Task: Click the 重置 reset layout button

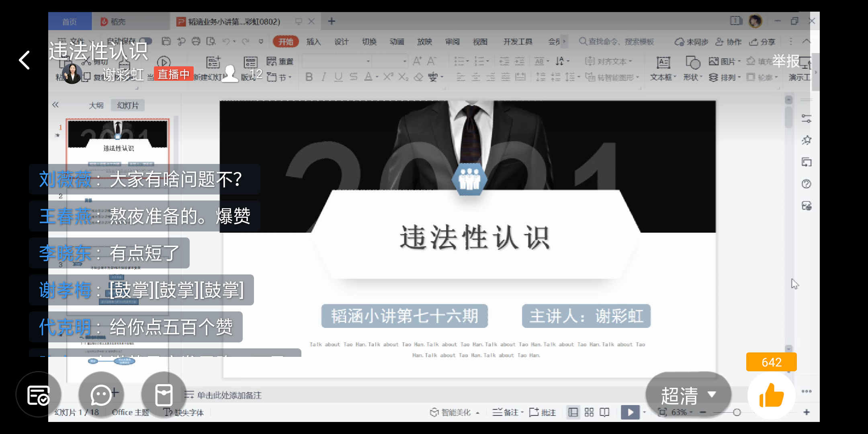Action: click(280, 61)
